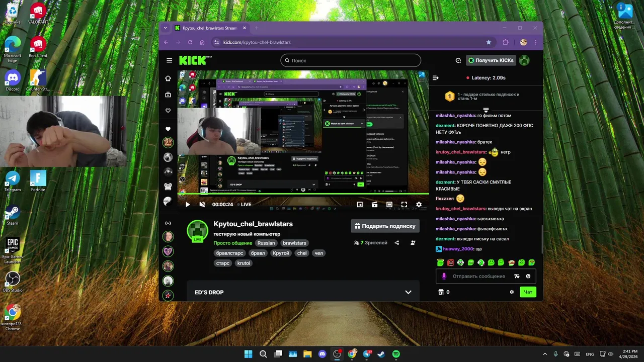This screenshot has height=362, width=644.
Task: Enter fullscreen on the video player
Action: click(404, 205)
